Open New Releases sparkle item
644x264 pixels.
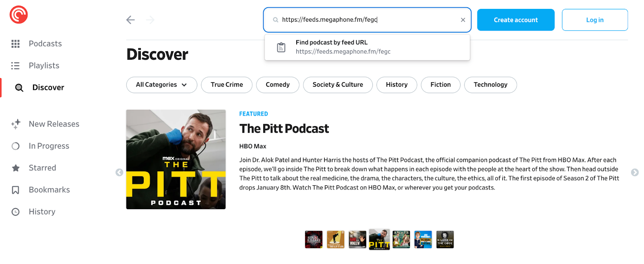[x=45, y=124]
